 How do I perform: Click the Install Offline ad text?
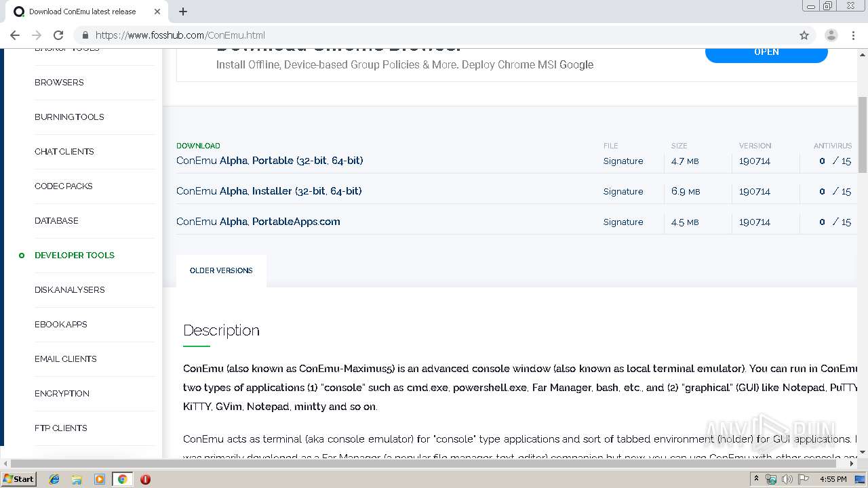pyautogui.click(x=405, y=65)
